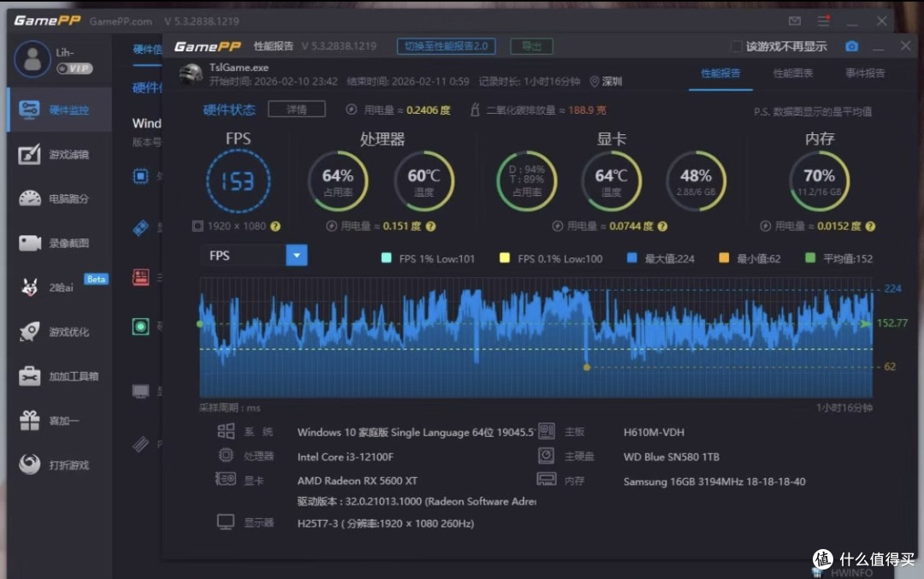Switch to the 事件报告 tab
This screenshot has width=924, height=579.
click(865, 73)
